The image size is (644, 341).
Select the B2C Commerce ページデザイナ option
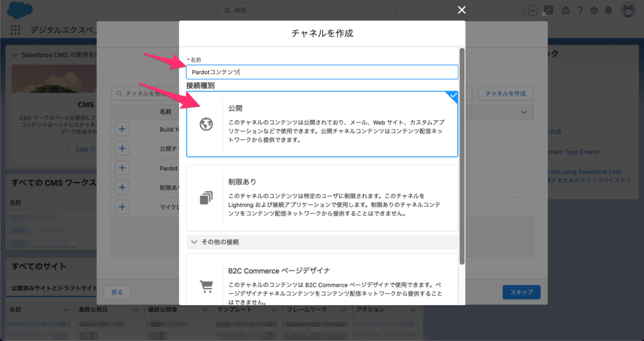322,281
